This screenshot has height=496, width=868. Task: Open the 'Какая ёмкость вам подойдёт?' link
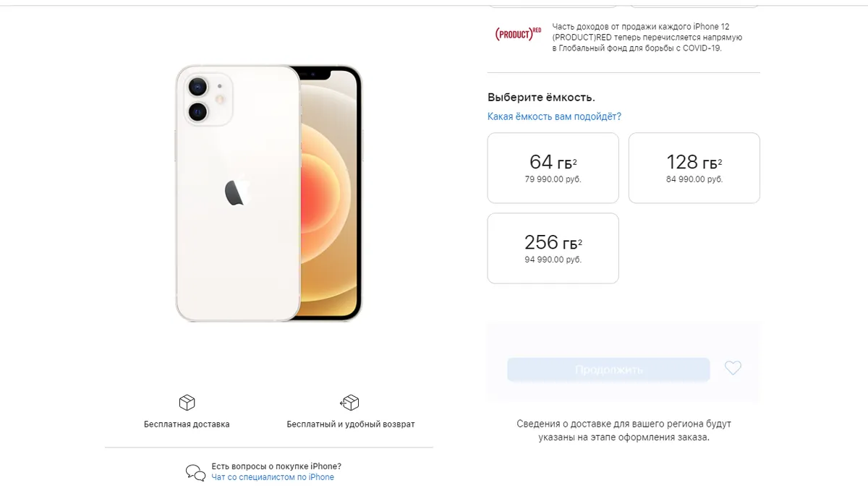tap(554, 116)
